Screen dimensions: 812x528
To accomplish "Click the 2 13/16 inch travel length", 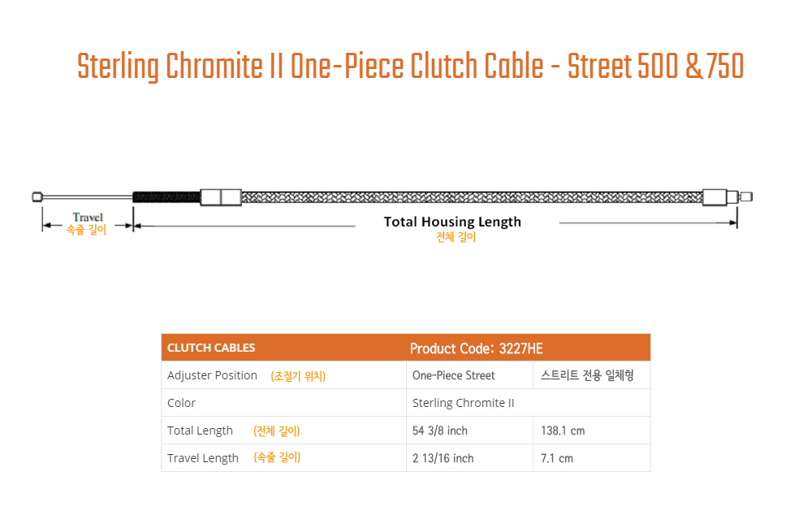I will [x=443, y=458].
